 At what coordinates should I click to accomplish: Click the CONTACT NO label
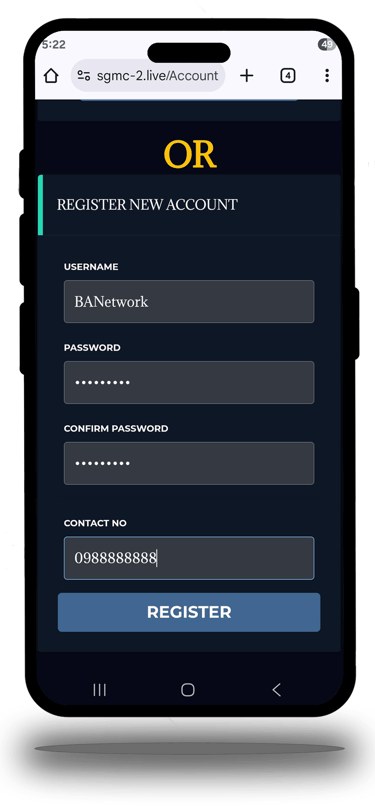click(95, 523)
